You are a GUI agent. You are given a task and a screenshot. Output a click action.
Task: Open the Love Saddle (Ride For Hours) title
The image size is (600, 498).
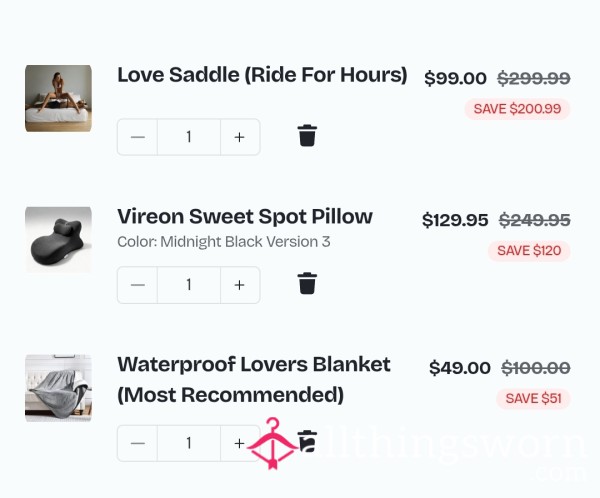click(262, 75)
